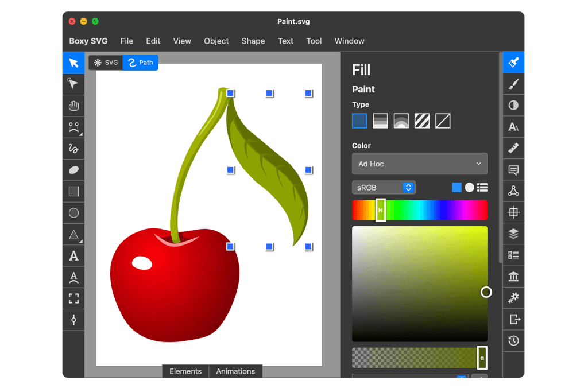This screenshot has height=392, width=588.
Task: Choose the Ellipse shape tool
Action: pos(73,213)
